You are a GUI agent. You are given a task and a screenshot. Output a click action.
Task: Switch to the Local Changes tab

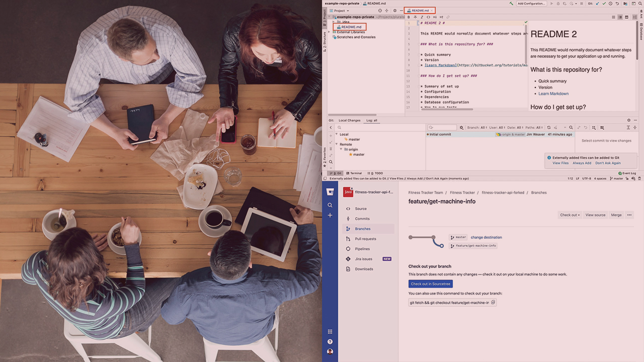[350, 120]
